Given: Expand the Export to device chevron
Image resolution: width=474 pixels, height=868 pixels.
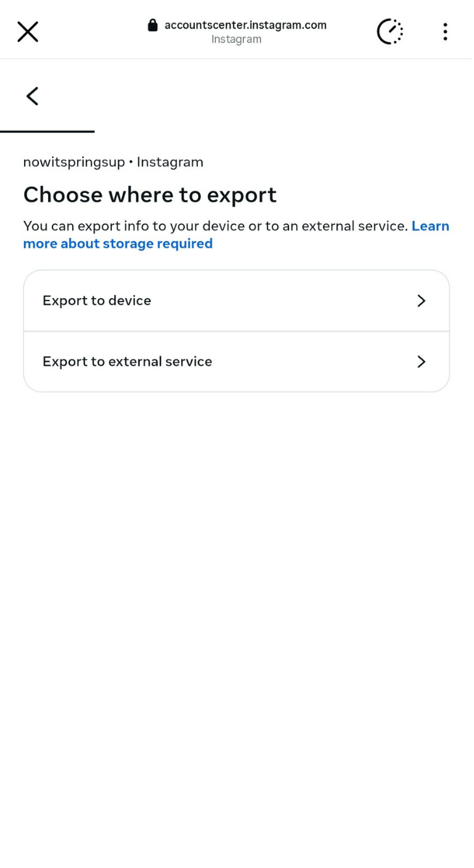Looking at the screenshot, I should (x=421, y=301).
